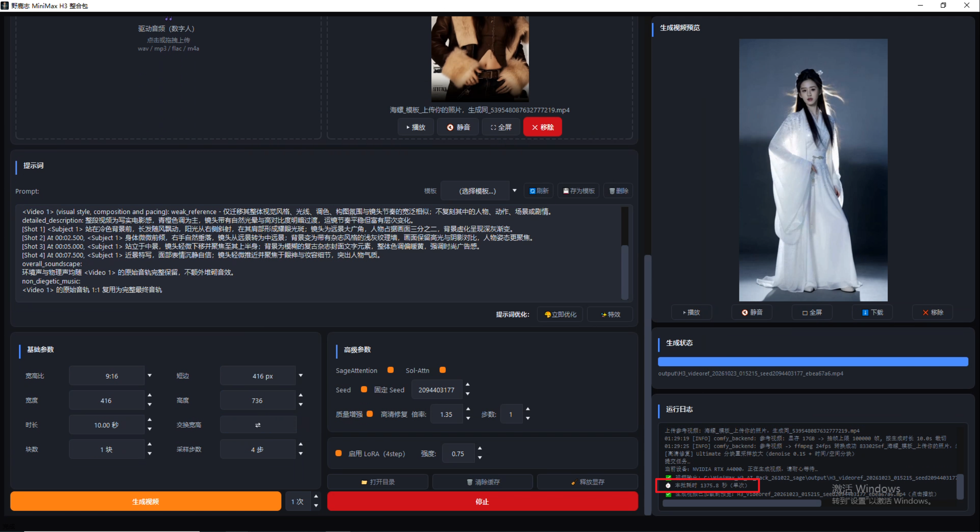Toggle the 固定 Seed checkbox
The image size is (980, 532).
tap(364, 389)
